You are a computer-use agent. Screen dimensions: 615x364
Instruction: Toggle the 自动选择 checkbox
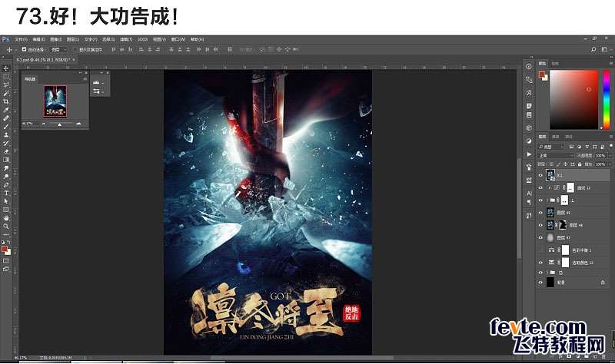click(25, 49)
